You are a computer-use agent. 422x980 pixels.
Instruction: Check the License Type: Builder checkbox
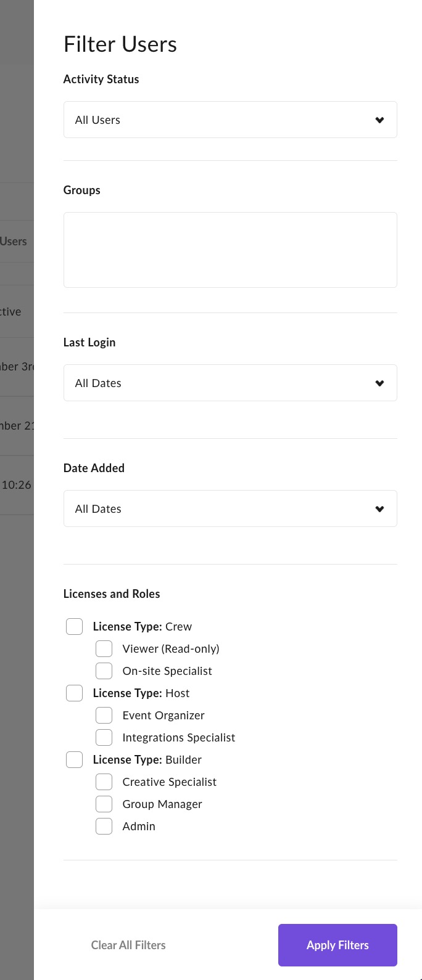(74, 759)
